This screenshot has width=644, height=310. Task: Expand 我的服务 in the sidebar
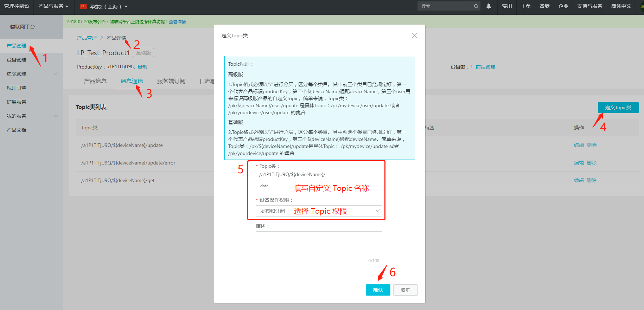pyautogui.click(x=31, y=116)
